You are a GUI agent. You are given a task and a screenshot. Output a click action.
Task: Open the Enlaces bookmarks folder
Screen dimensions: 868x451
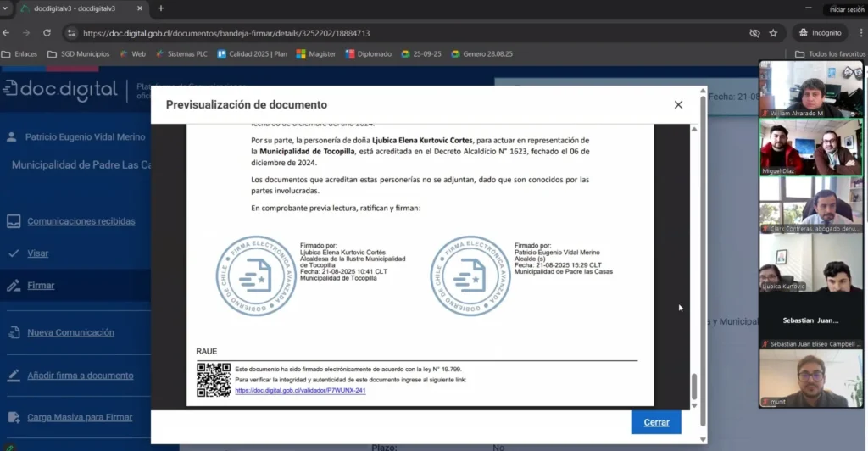pyautogui.click(x=19, y=53)
